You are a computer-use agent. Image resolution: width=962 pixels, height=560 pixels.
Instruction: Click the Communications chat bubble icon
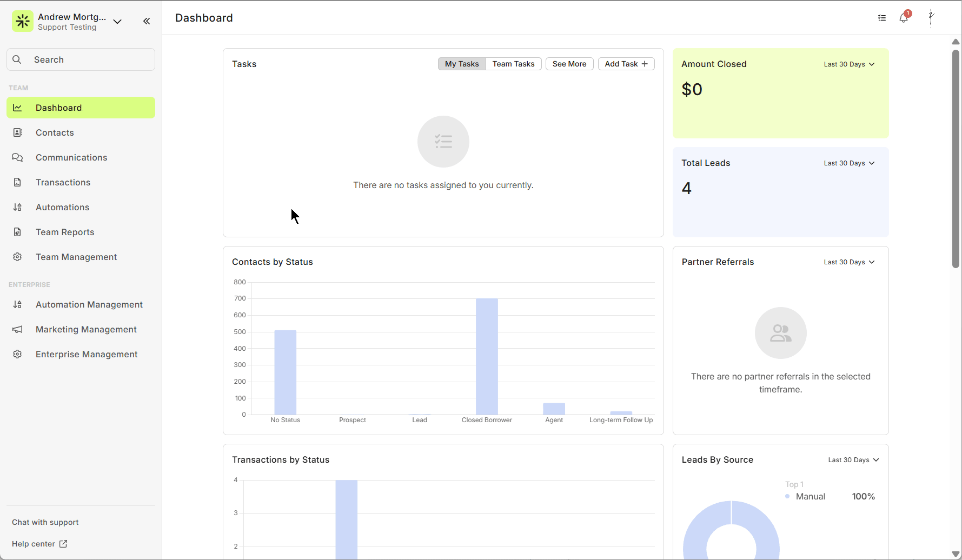(17, 157)
